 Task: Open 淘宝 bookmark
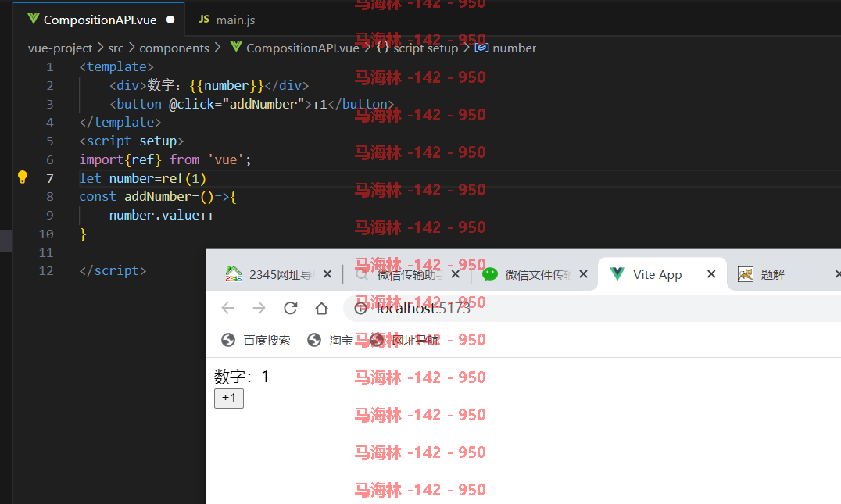coord(330,340)
